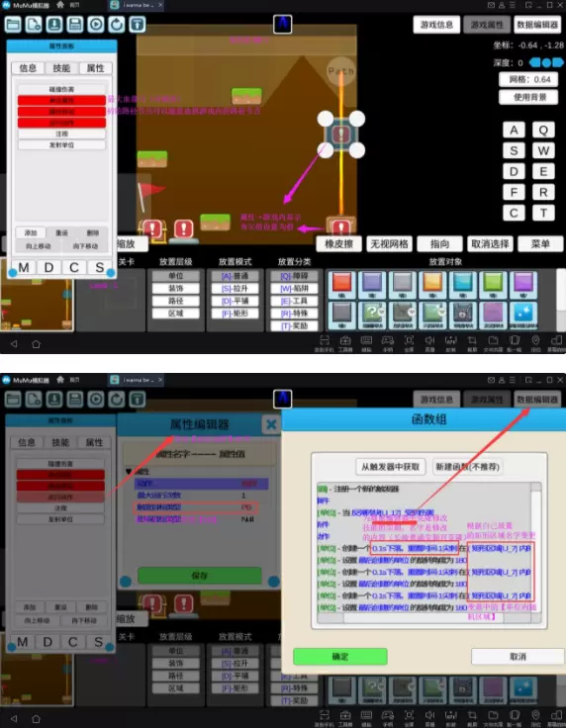Switch to 游戏信息 tab in upper editor

pyautogui.click(x=436, y=25)
